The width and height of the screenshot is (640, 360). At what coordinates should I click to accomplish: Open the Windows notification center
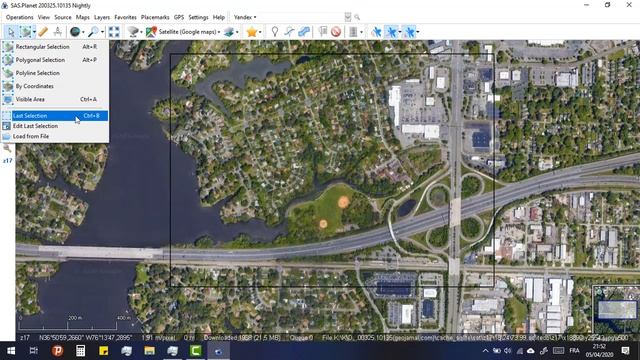point(625,351)
